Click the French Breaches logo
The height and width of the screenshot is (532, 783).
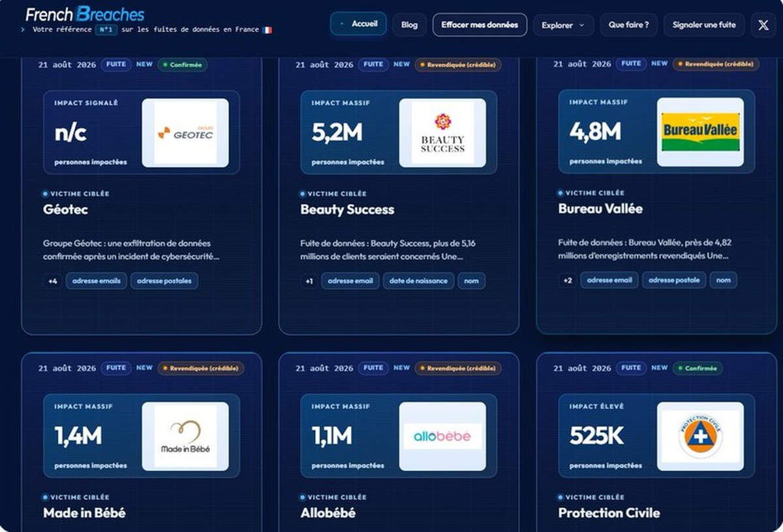[85, 14]
